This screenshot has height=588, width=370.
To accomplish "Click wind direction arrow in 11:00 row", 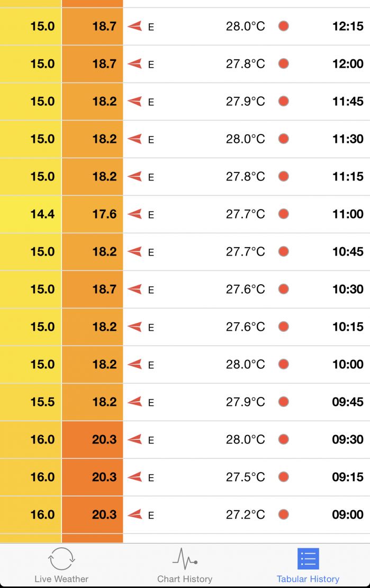I will click(x=135, y=214).
